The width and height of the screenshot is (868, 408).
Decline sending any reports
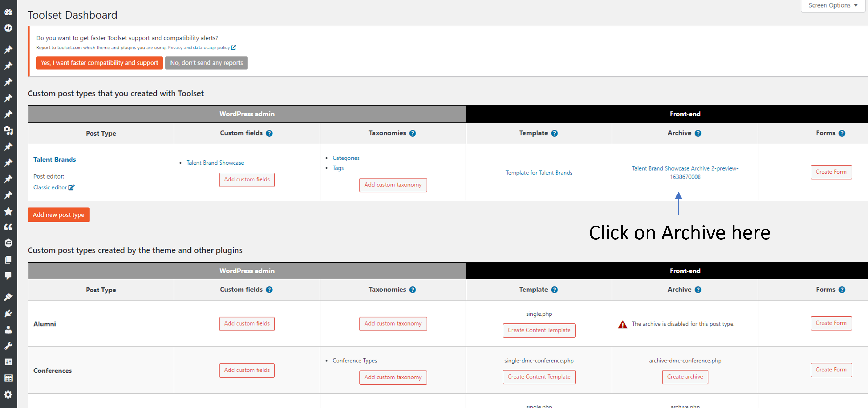coord(206,63)
